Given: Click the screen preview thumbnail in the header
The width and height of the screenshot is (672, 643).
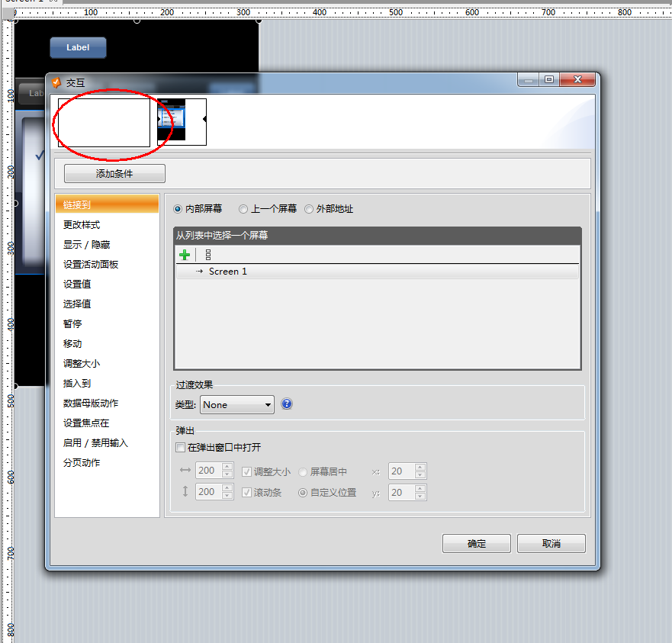Looking at the screenshot, I should pyautogui.click(x=182, y=121).
